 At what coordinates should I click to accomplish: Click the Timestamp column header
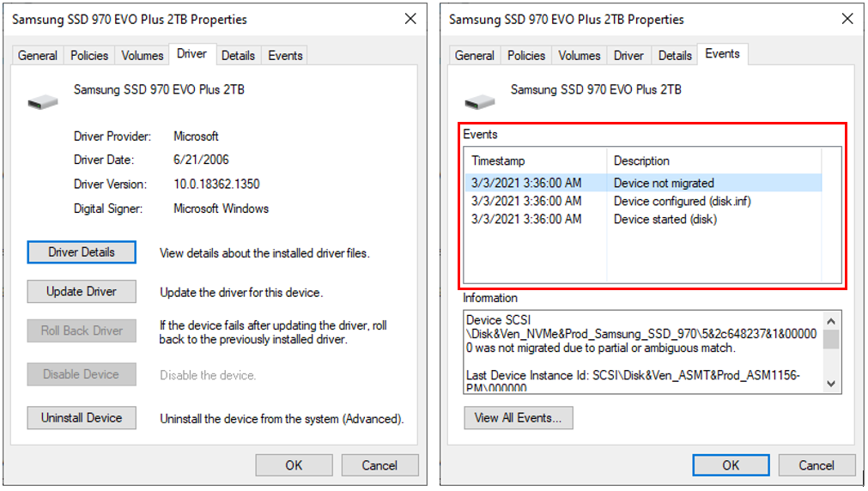pos(535,161)
